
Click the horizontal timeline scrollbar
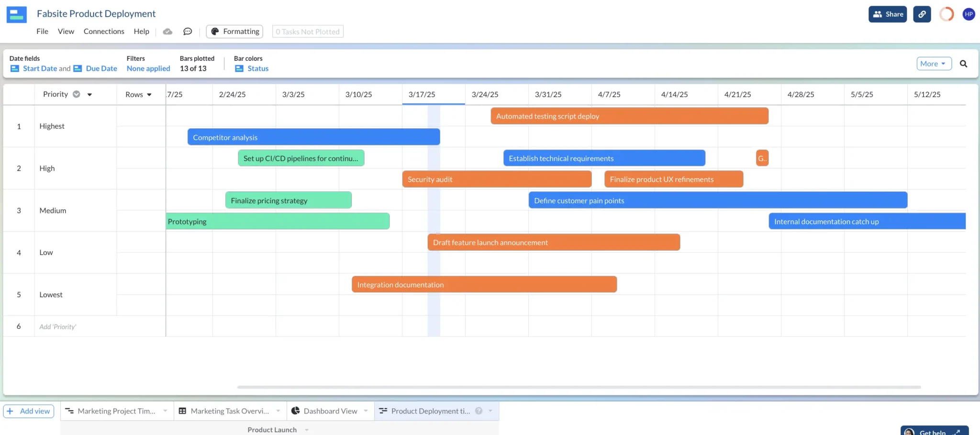(579, 387)
